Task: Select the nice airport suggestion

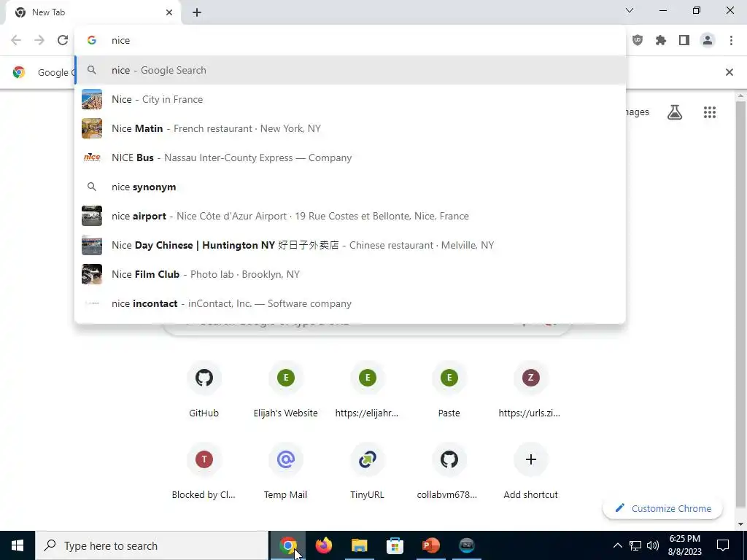Action: (x=350, y=216)
